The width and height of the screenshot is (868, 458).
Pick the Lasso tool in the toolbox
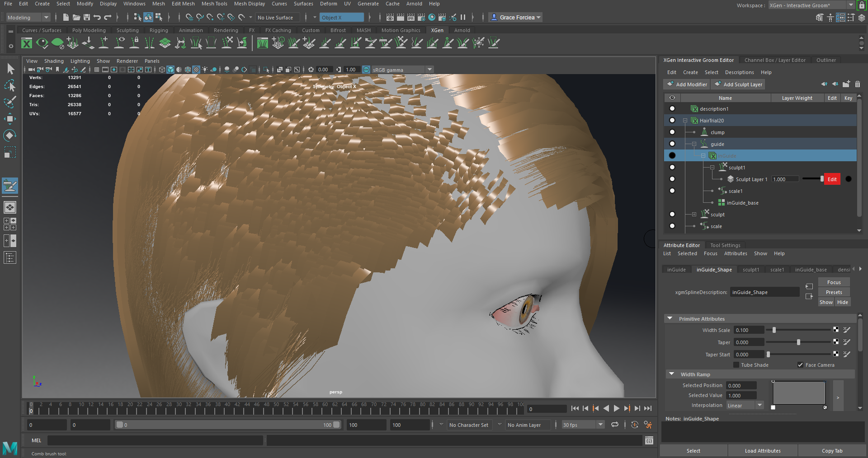coord(10,86)
